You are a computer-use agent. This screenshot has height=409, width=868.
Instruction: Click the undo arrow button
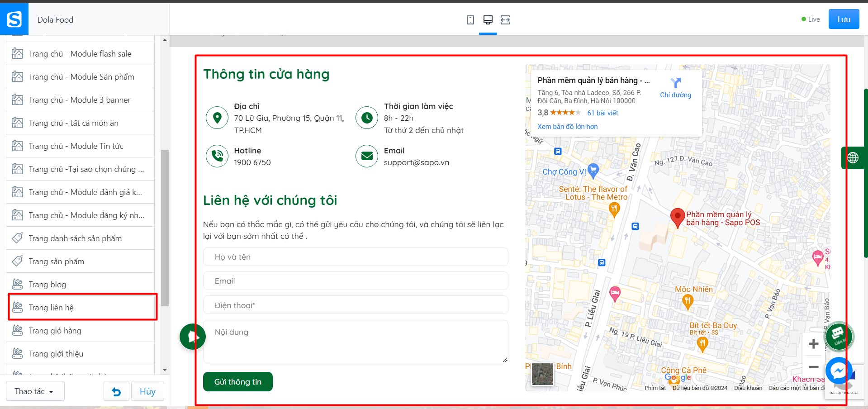pos(116,391)
